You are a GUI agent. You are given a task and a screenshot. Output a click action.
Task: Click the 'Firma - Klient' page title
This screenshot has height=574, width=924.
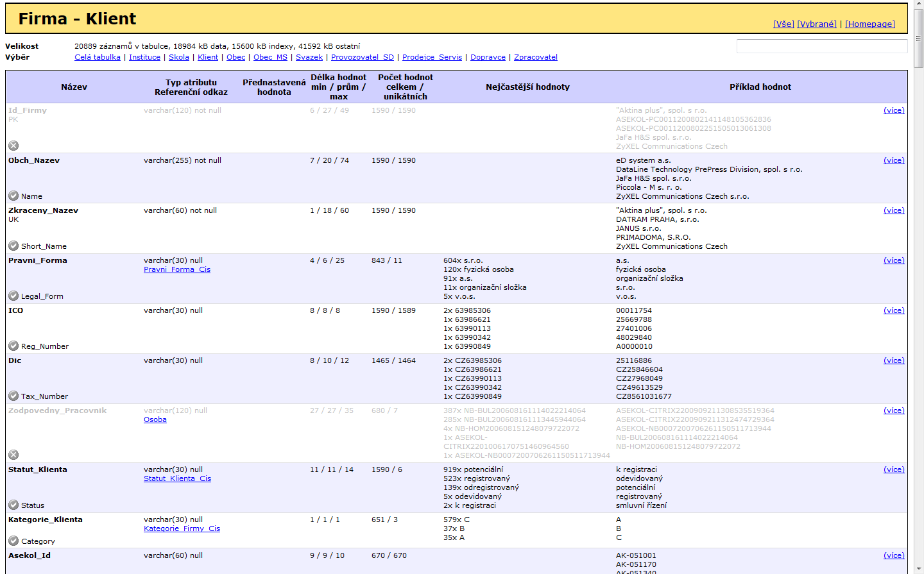coord(77,19)
